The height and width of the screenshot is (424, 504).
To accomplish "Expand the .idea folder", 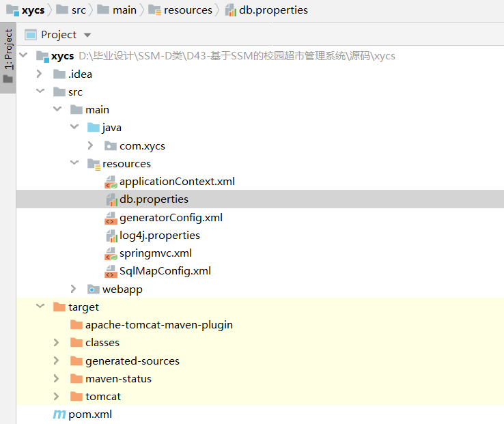I will click(x=40, y=74).
